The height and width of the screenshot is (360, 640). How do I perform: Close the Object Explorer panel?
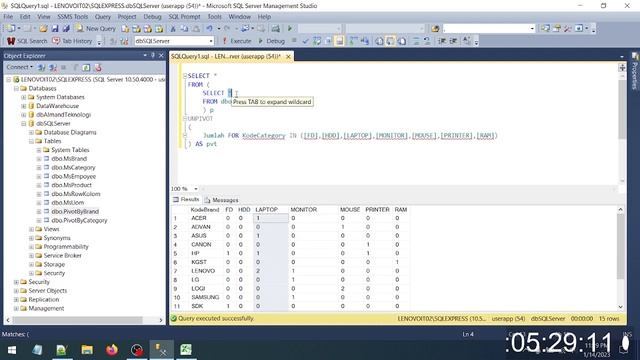click(161, 55)
